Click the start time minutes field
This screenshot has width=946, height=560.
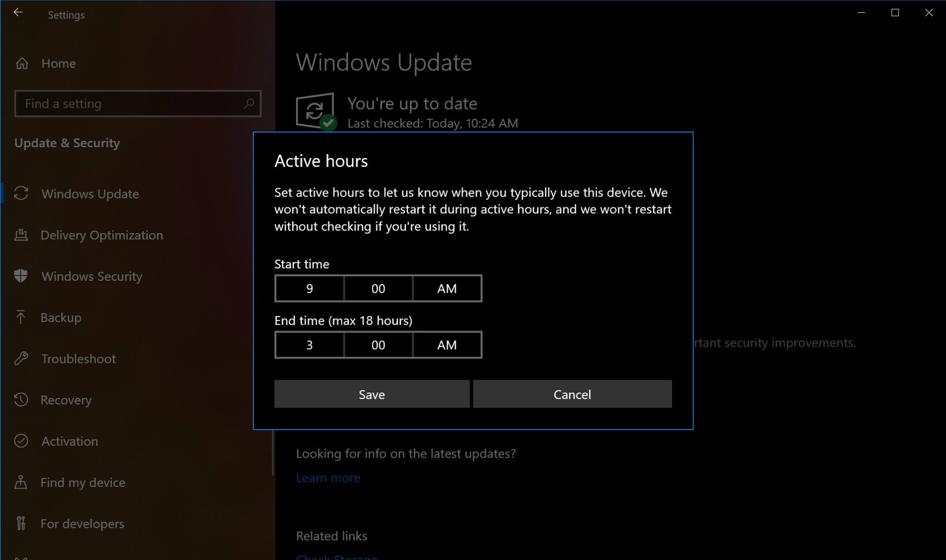(x=377, y=288)
